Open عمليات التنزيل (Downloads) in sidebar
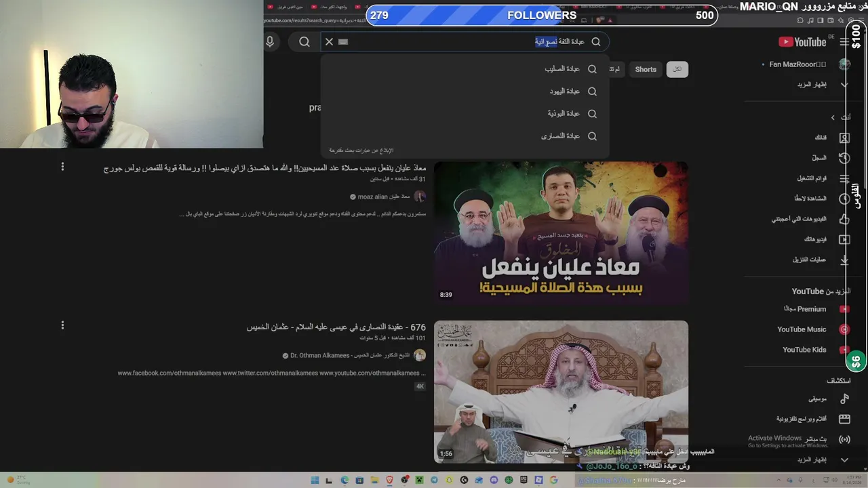 (819, 260)
